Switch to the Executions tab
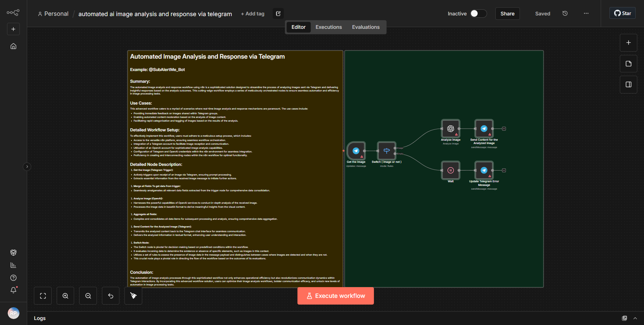 click(329, 27)
